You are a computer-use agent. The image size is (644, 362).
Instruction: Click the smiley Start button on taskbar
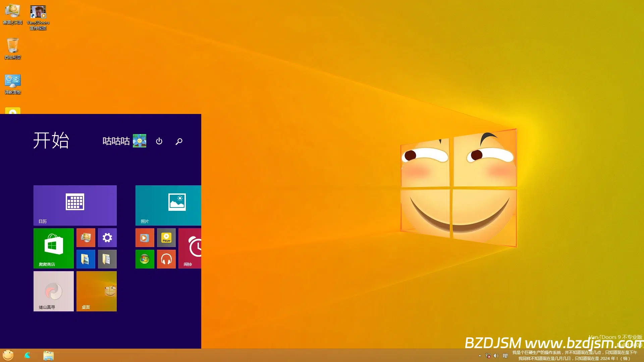(x=8, y=355)
